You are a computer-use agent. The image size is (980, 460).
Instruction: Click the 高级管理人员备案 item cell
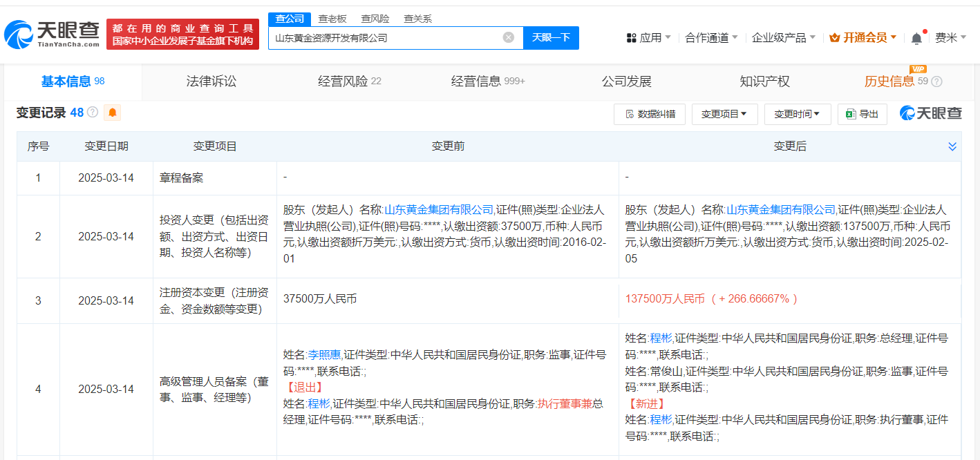(x=215, y=390)
